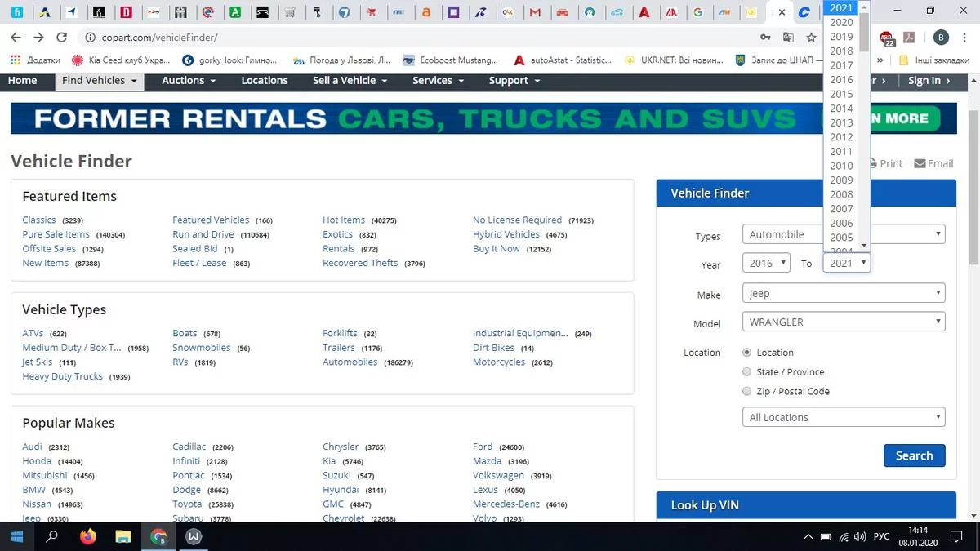Reload the Copart page
The height and width of the screenshot is (551, 980).
pyautogui.click(x=61, y=38)
